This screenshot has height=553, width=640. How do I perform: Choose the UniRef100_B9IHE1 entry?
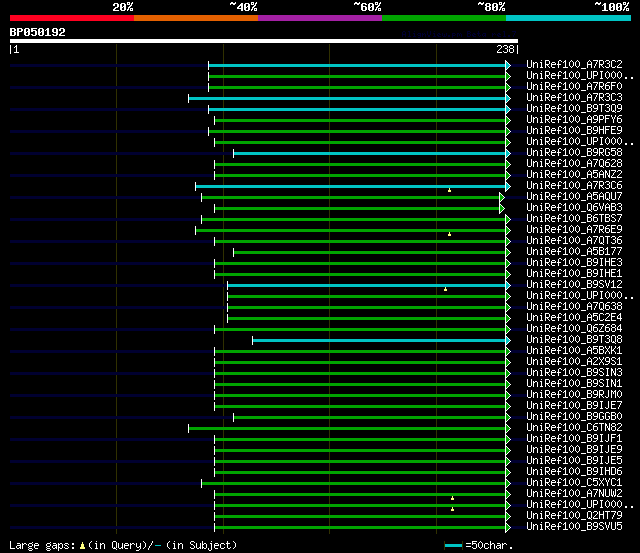tap(574, 274)
